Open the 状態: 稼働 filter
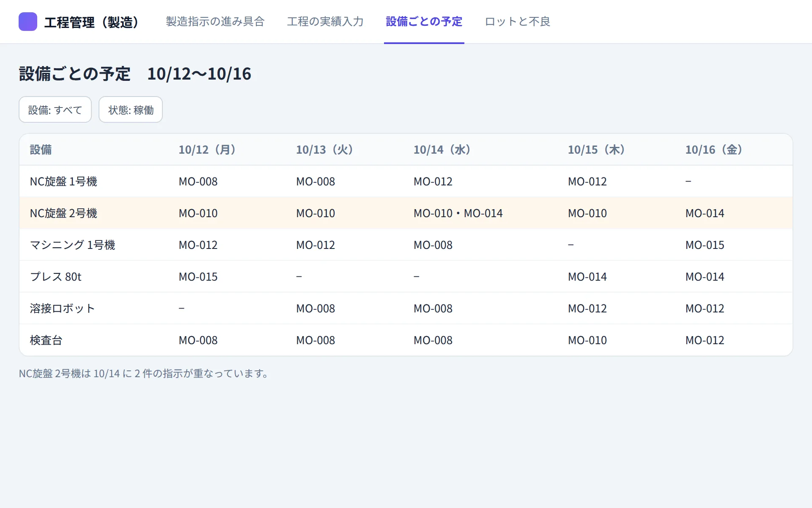The image size is (812, 508). pyautogui.click(x=131, y=110)
